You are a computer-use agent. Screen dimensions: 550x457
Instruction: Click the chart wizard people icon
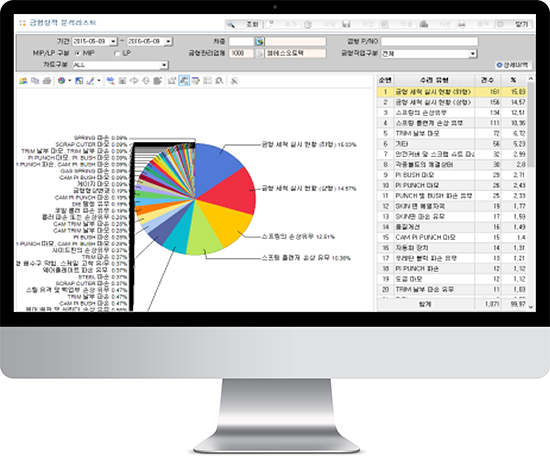pos(23,81)
